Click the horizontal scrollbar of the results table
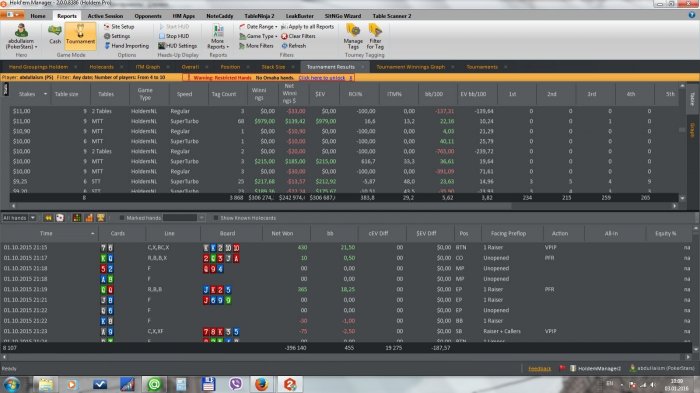The image size is (700, 393). (x=343, y=206)
